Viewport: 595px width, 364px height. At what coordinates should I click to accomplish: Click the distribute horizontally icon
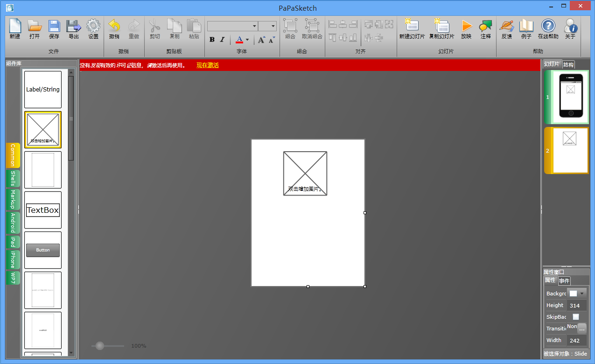pyautogui.click(x=369, y=37)
